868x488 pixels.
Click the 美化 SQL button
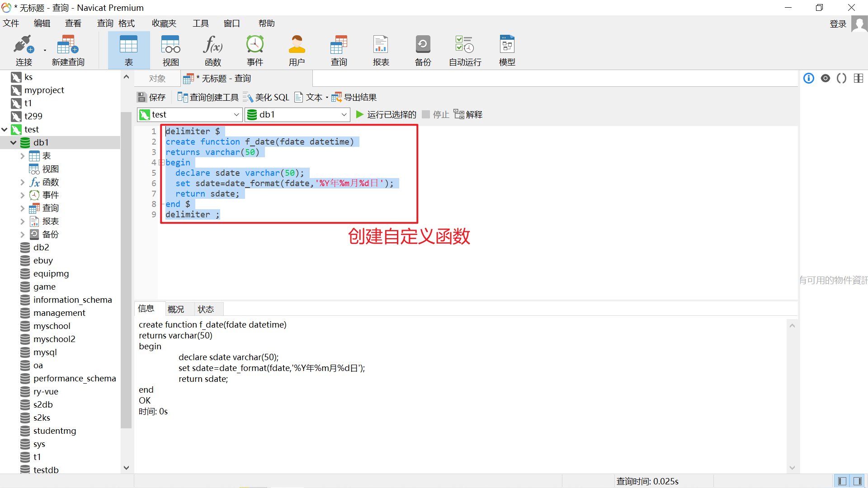[x=266, y=97]
